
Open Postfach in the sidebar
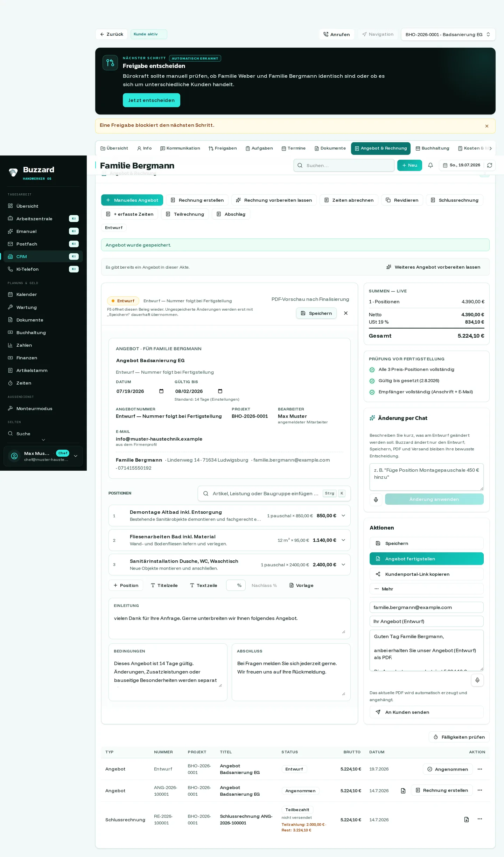click(43, 244)
